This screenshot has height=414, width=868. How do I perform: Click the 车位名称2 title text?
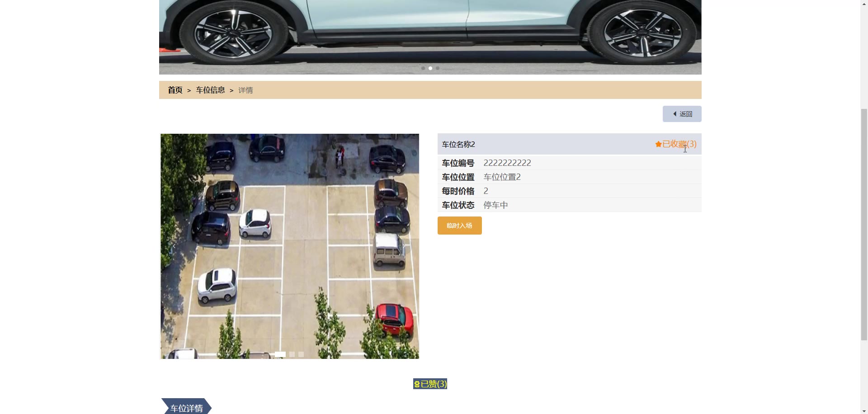[x=458, y=144]
